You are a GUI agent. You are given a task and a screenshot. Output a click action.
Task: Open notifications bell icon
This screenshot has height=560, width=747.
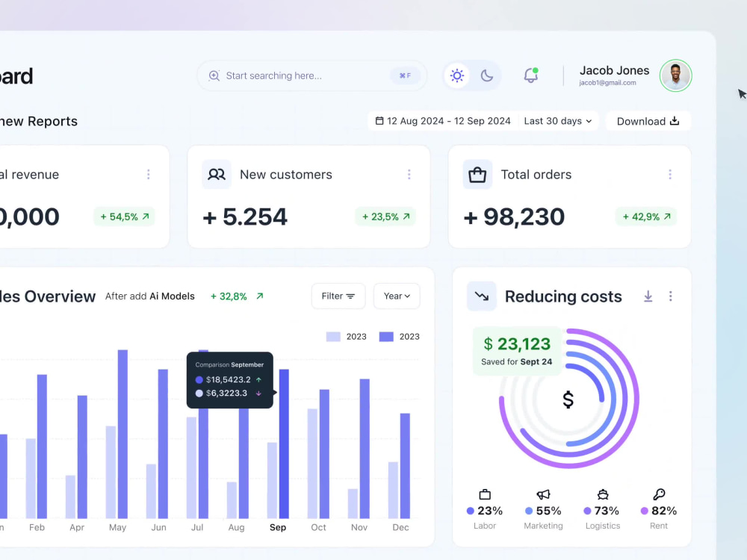point(531,75)
